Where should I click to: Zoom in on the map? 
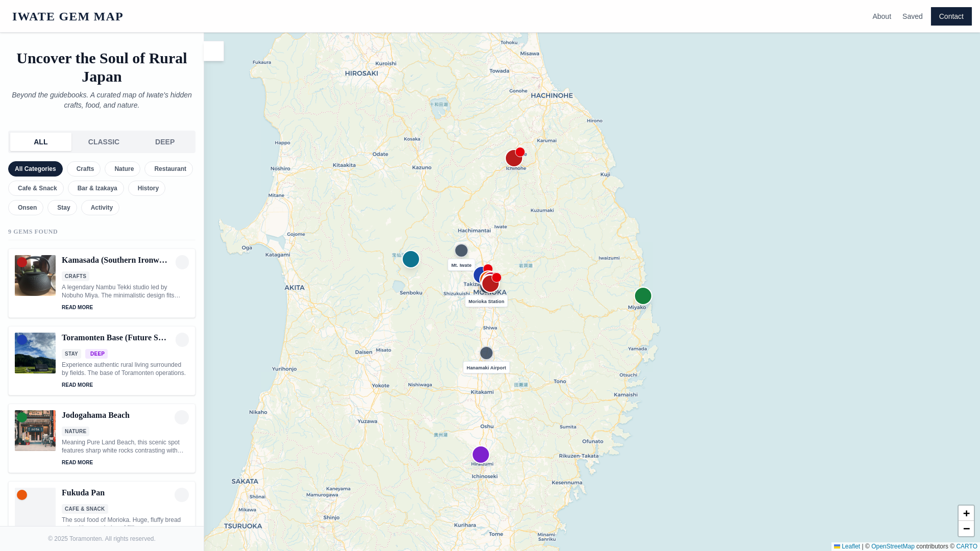(x=966, y=513)
